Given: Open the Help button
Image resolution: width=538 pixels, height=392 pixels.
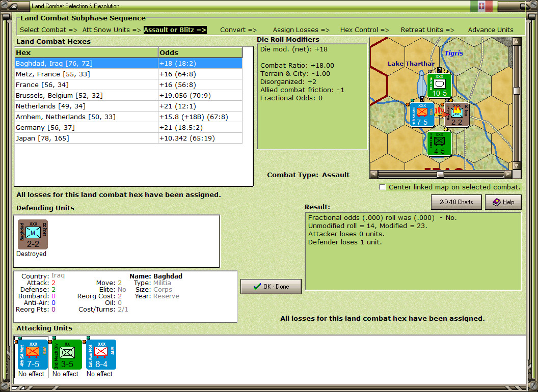Looking at the screenshot, I should pos(503,202).
